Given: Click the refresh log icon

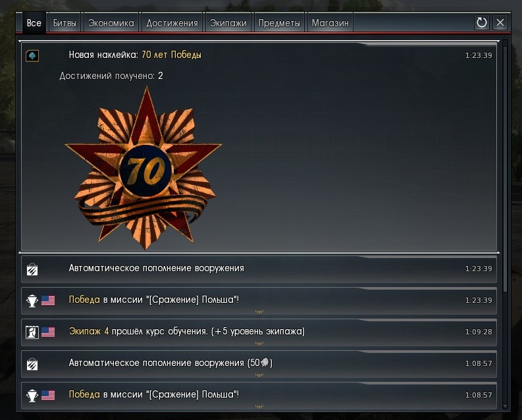Looking at the screenshot, I should [481, 22].
